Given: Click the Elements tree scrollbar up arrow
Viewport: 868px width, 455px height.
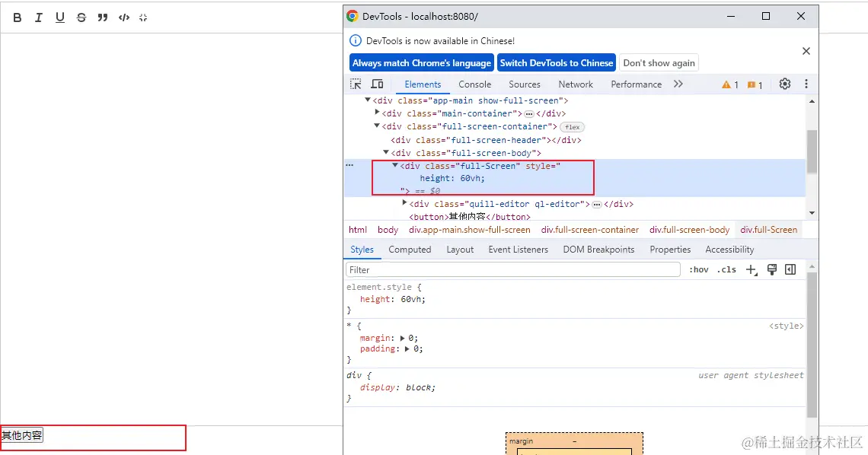Looking at the screenshot, I should click(812, 101).
